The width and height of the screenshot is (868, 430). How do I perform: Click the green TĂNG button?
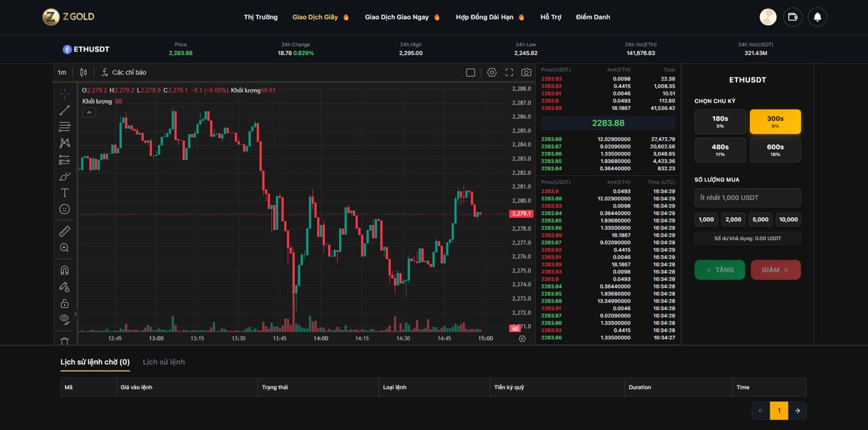click(x=719, y=270)
